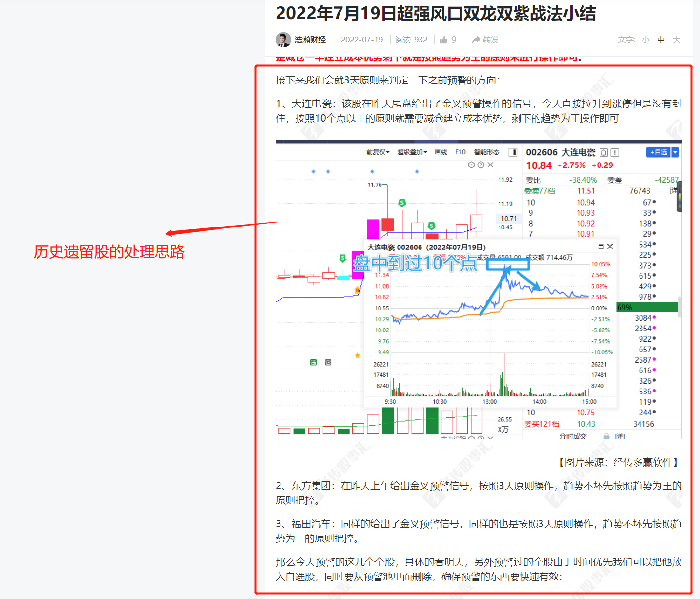Click the 002606 大连电瓷 stock title
This screenshot has width=700, height=599.
pos(560,152)
